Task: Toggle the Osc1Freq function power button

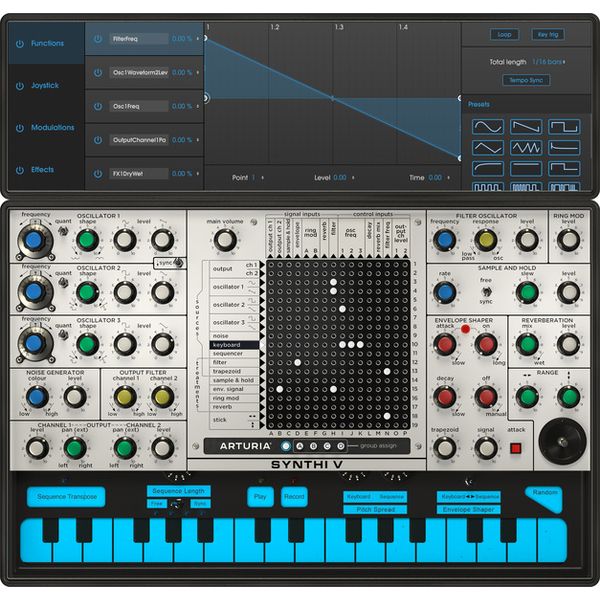Action: 98,106
